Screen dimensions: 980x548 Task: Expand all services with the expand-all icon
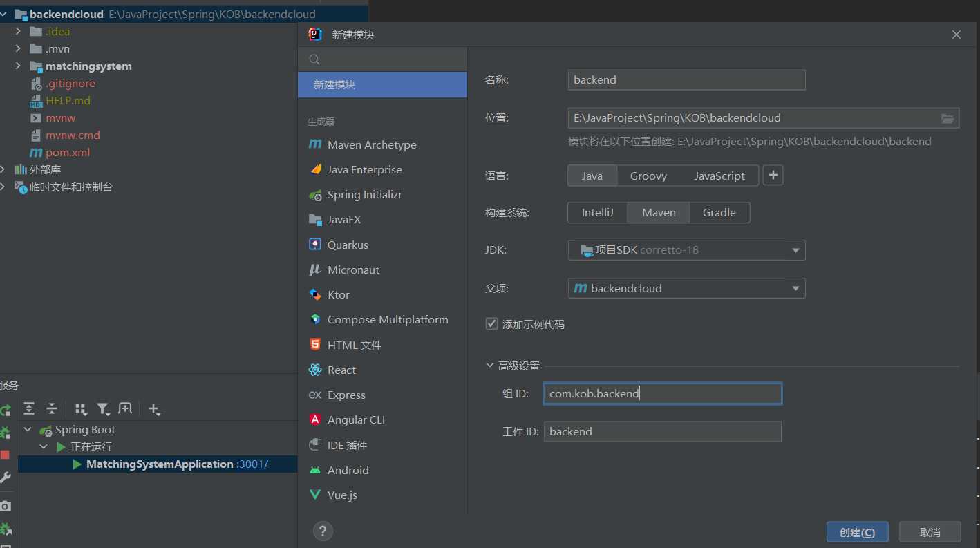tap(29, 408)
